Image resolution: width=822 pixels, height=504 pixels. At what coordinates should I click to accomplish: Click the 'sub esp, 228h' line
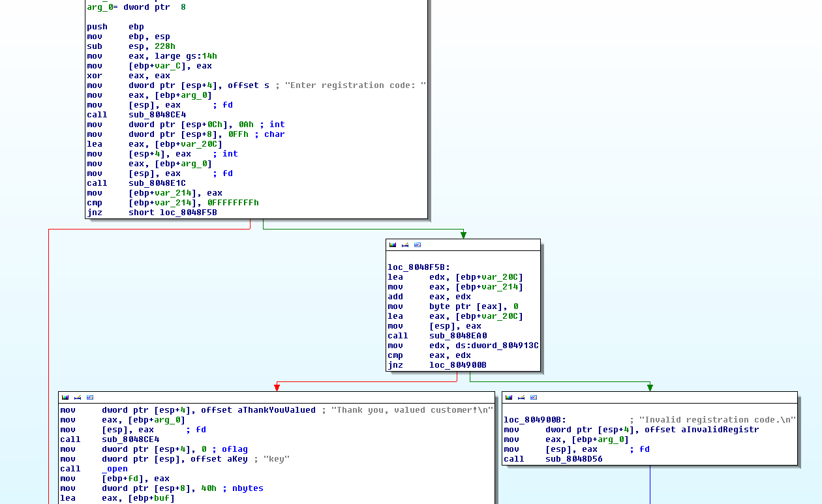131,46
